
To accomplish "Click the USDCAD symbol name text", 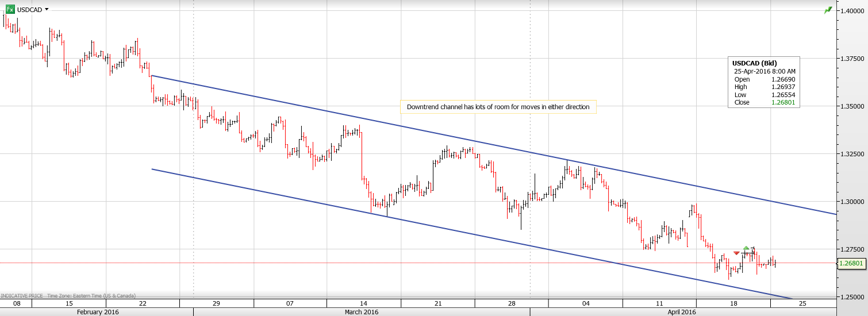I will [x=29, y=9].
